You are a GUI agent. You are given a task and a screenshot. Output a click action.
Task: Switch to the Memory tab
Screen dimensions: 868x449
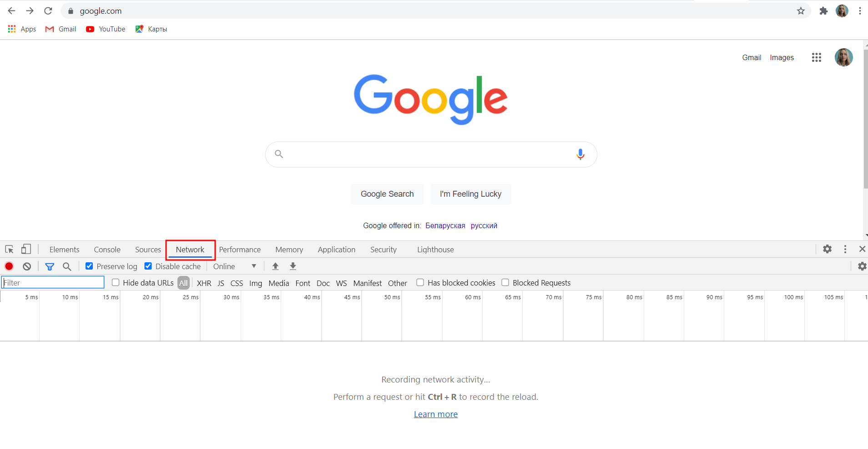(x=289, y=250)
